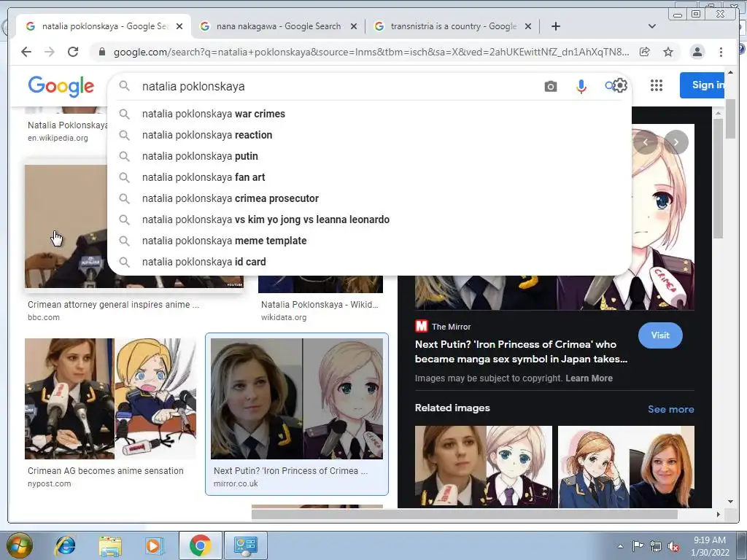Open the Google apps grid
Image resolution: width=747 pixels, height=560 pixels.
(657, 85)
